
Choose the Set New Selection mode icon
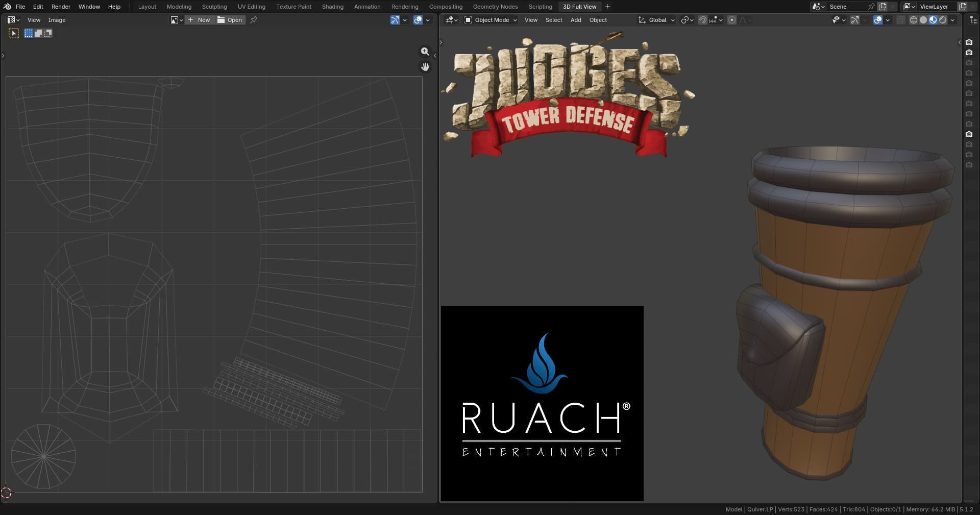pos(29,33)
